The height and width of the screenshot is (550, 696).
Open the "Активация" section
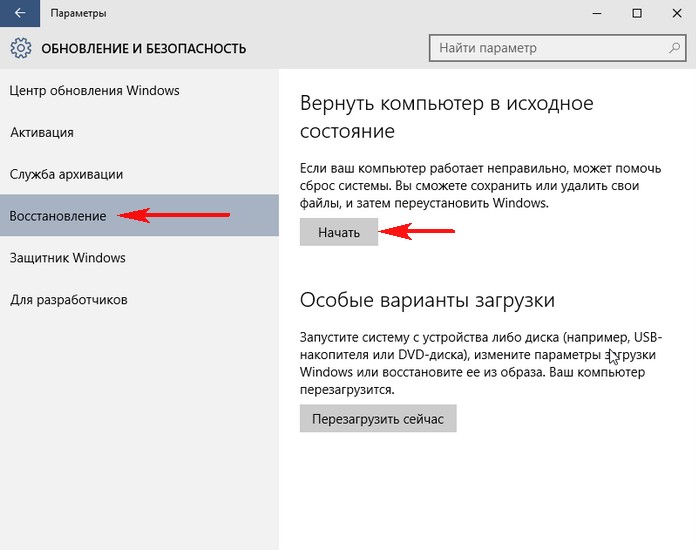click(x=139, y=132)
